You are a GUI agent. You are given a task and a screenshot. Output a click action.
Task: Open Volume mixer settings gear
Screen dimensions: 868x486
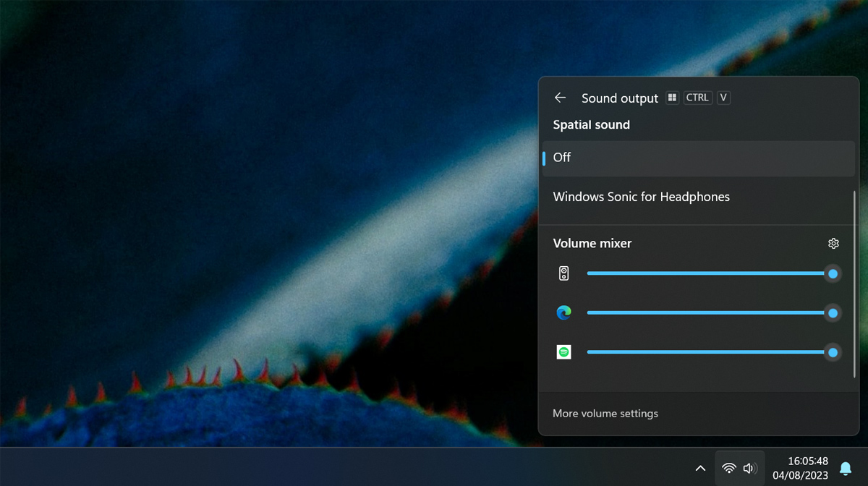click(x=833, y=244)
